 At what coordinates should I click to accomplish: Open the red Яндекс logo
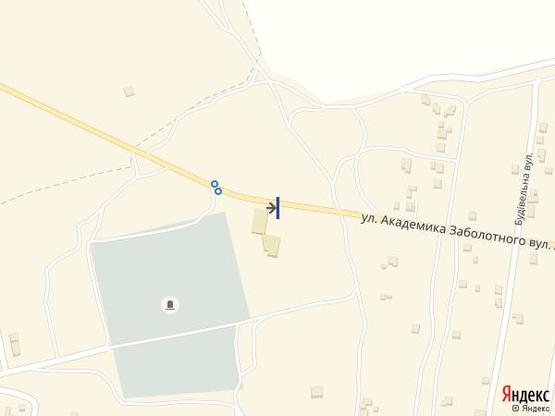(x=525, y=394)
